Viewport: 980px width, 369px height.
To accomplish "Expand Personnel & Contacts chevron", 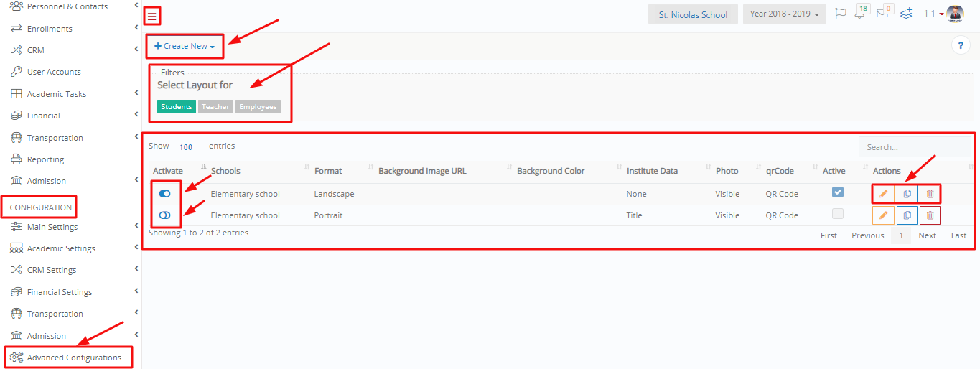I will (136, 6).
